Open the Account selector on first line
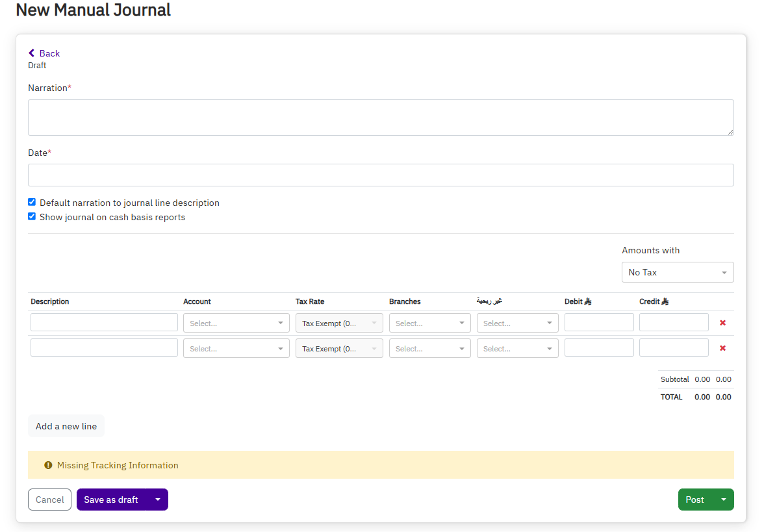This screenshot has height=532, width=764. click(x=236, y=322)
